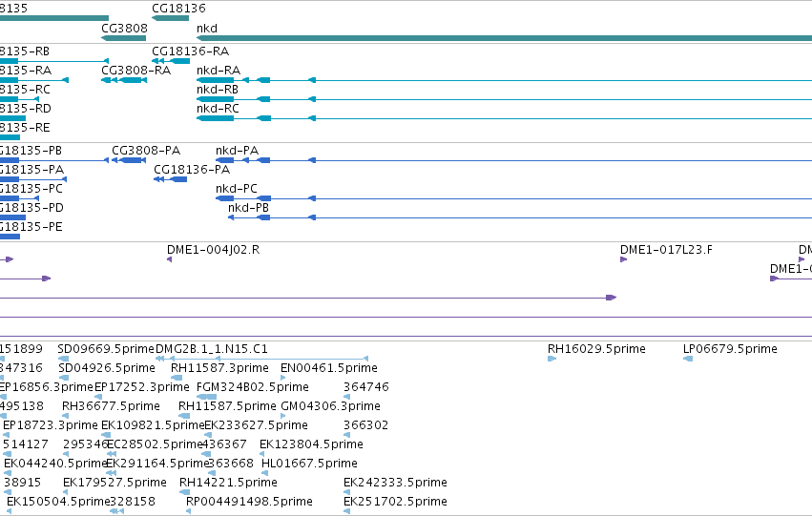Click EK251702.5prime EST label
This screenshot has height=516, width=812.
395,503
